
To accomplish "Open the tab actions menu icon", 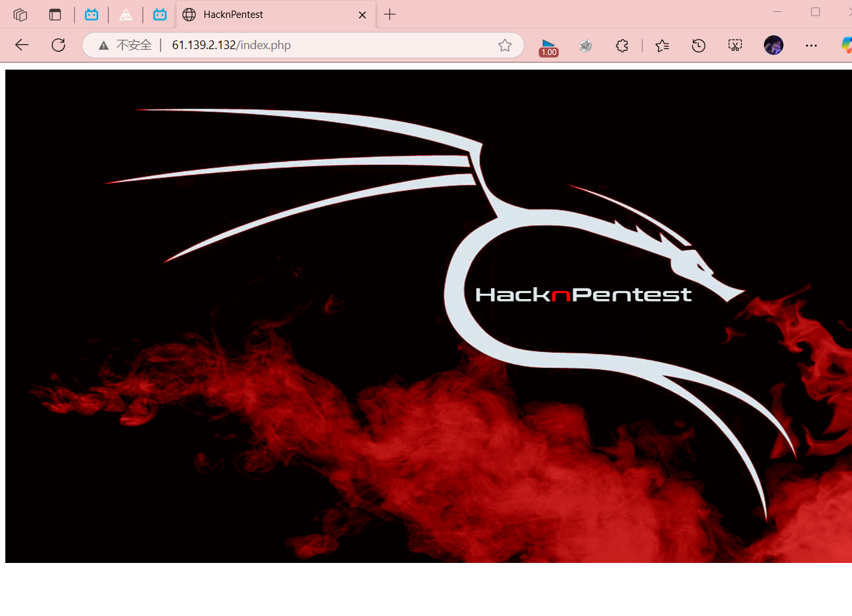I will 55,15.
